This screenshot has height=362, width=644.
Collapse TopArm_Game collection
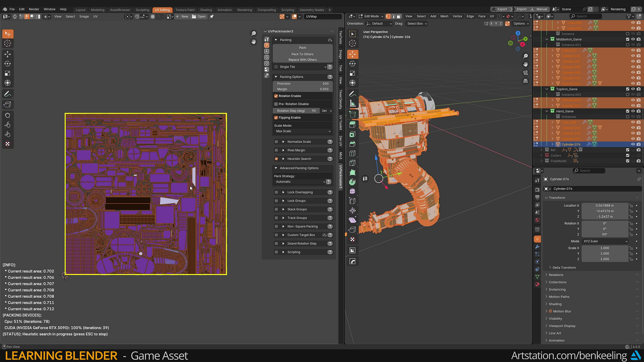point(547,89)
